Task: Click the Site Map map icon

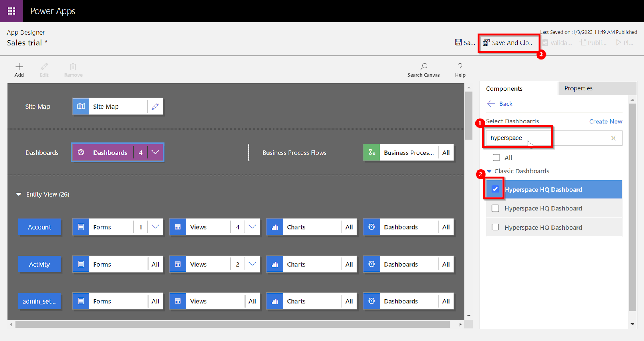Action: (81, 106)
